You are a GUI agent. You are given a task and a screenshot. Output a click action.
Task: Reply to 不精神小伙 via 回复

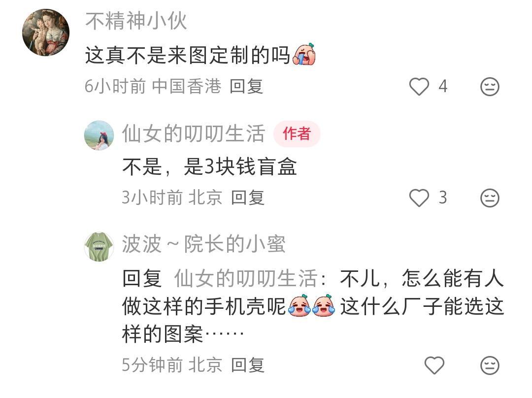point(246,86)
